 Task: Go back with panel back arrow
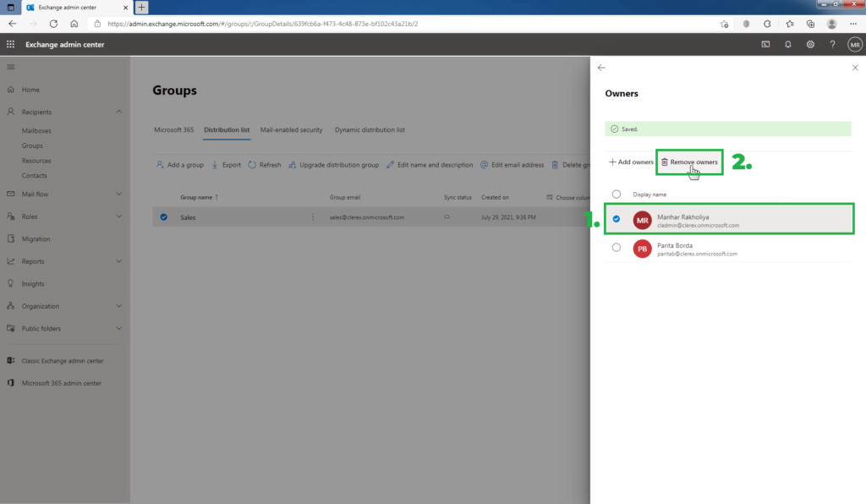click(601, 68)
